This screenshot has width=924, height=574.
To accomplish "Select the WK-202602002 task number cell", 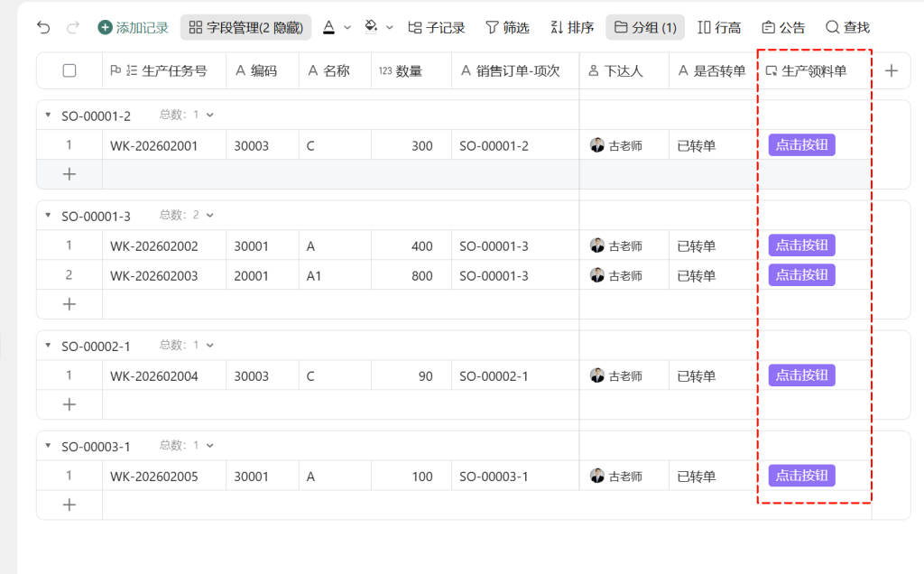I will pyautogui.click(x=164, y=245).
